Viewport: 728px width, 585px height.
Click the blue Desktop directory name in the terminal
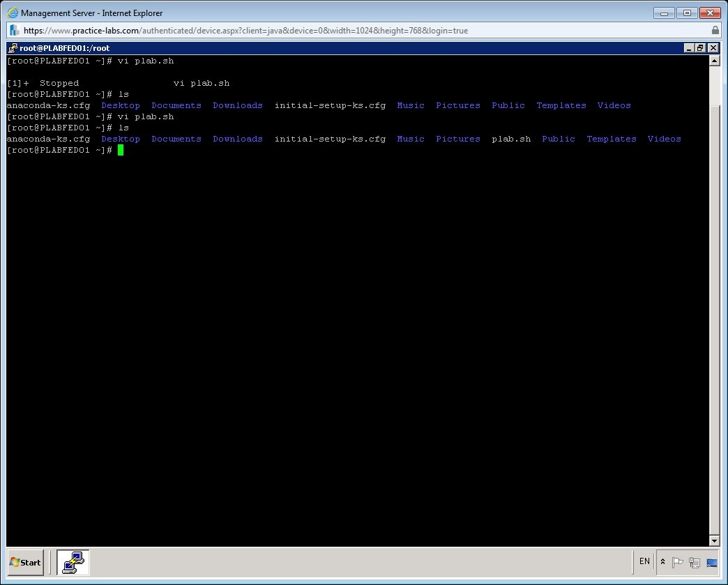coord(120,139)
